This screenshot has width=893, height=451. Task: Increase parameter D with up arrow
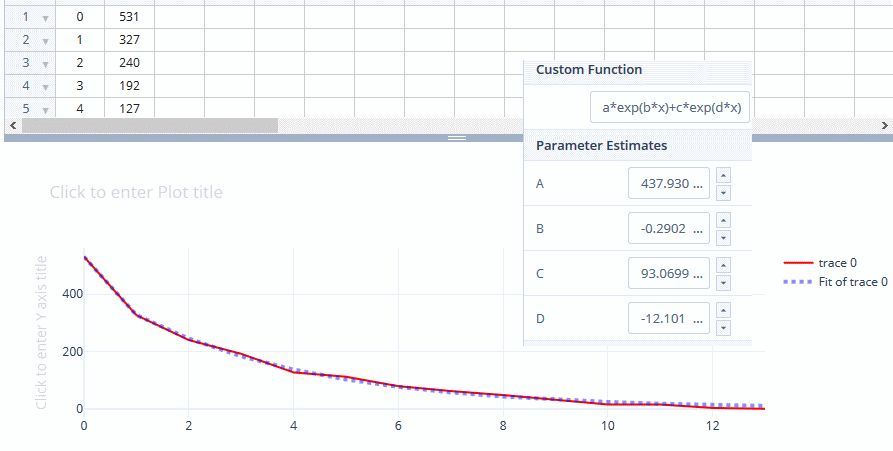point(724,310)
